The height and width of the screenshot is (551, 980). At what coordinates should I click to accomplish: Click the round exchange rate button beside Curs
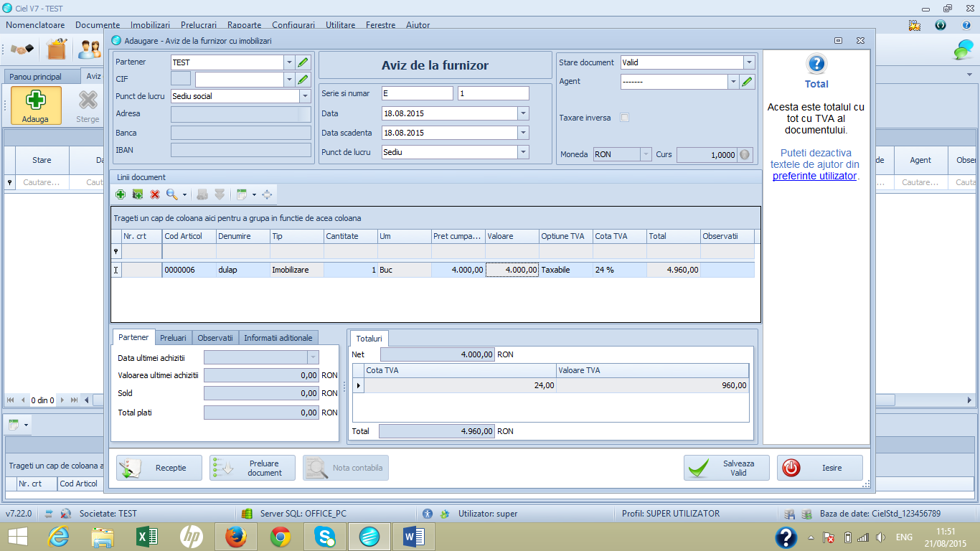pyautogui.click(x=745, y=154)
